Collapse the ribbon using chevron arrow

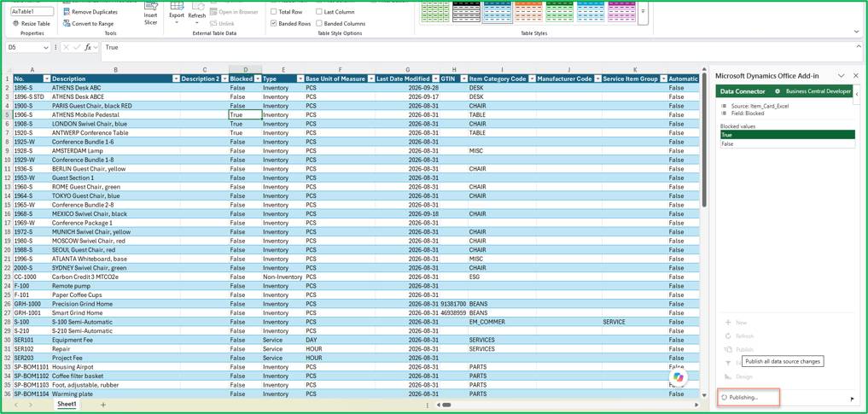pos(857,32)
